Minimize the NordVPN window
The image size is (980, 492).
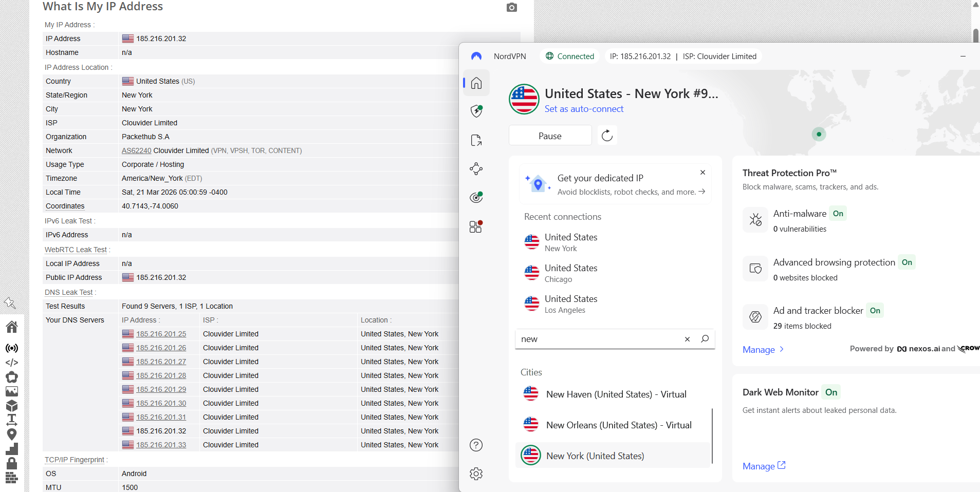pos(963,56)
